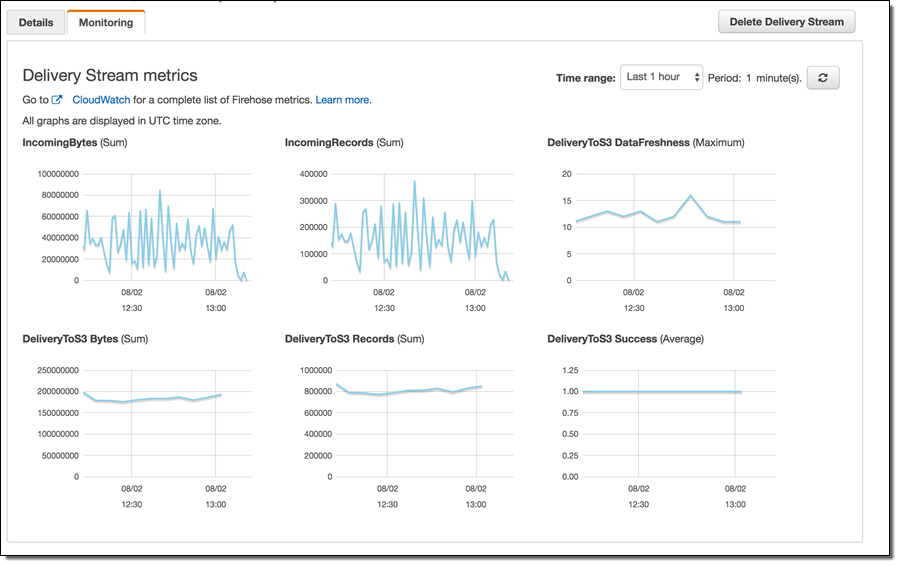Click the IncomingBytes (Sum) title

(75, 143)
